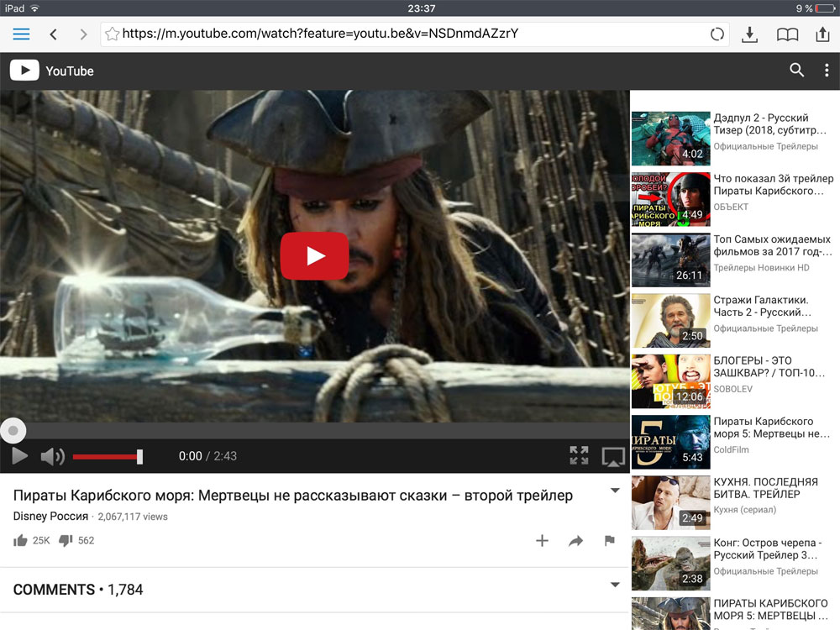Open YouTube search magnifier
The width and height of the screenshot is (840, 630).
[796, 71]
